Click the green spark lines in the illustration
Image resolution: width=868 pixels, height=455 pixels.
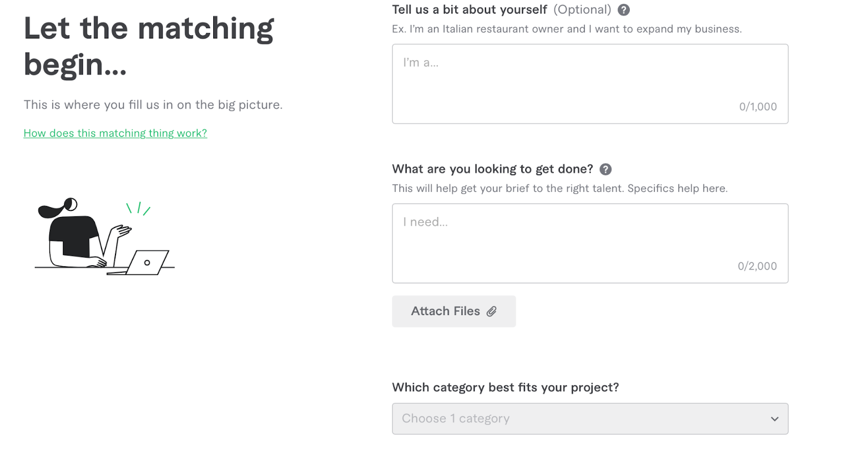tap(138, 209)
